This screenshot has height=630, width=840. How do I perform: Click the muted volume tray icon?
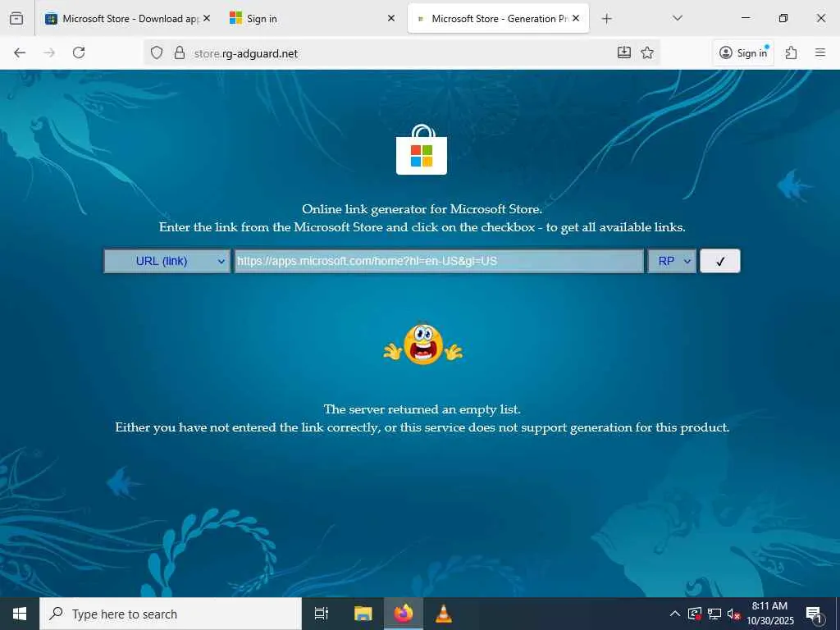733,614
